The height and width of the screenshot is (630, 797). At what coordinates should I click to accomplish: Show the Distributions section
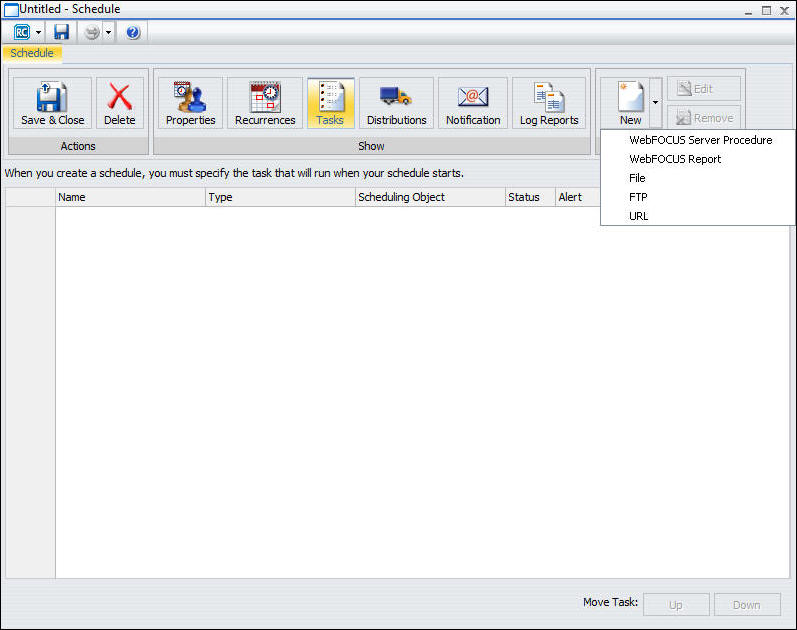tap(396, 103)
